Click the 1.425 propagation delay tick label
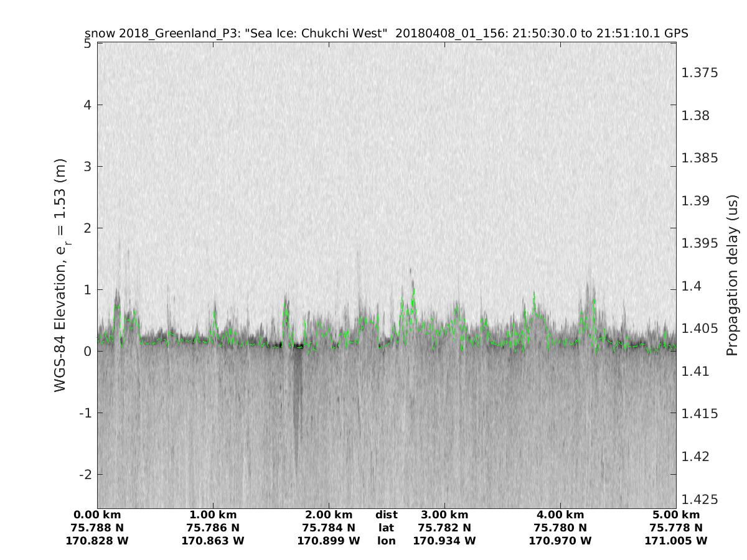747x560 pixels. click(x=700, y=500)
